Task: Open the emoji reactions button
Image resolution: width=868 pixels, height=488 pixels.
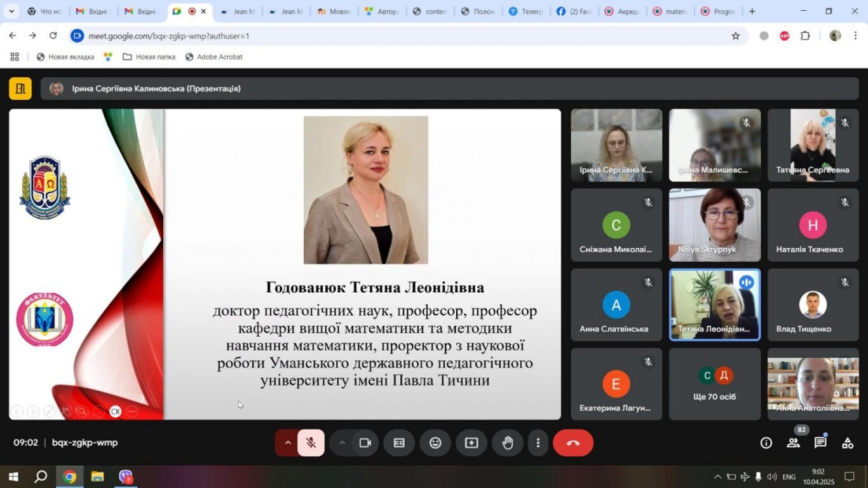Action: 435,443
